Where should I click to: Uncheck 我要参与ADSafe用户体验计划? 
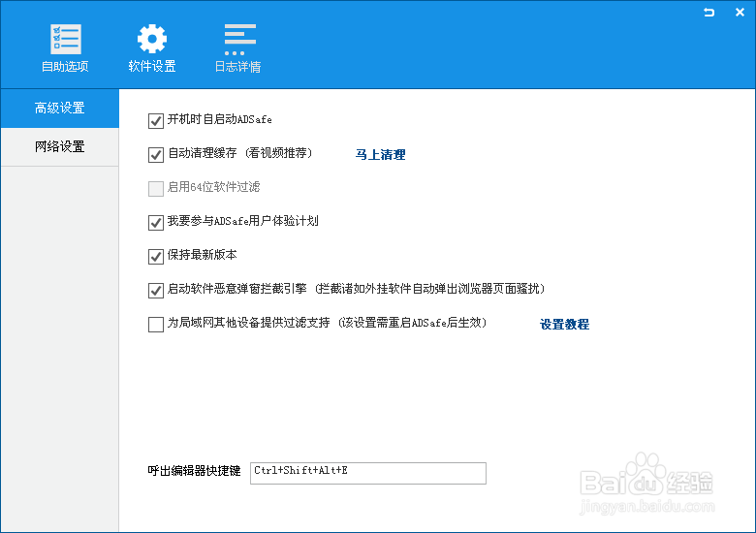tap(156, 223)
